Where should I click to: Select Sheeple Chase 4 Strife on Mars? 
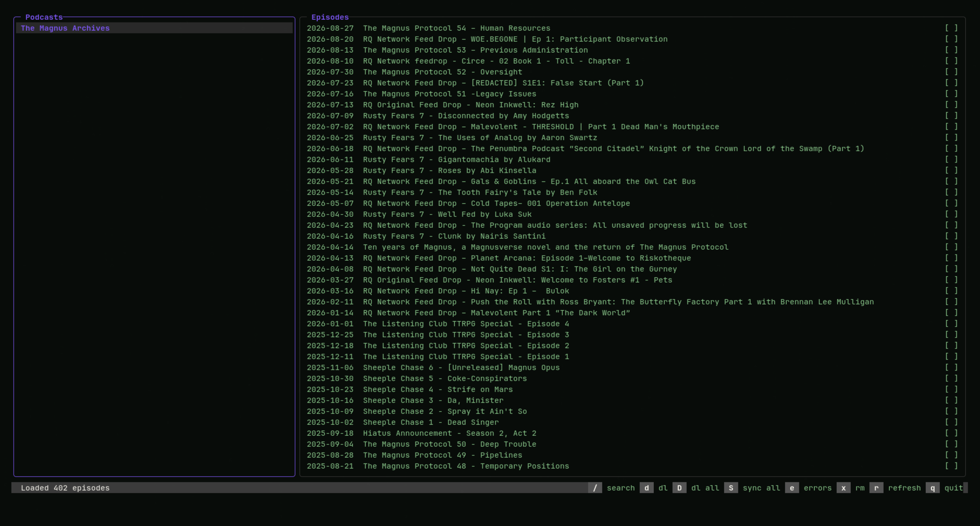click(632, 389)
